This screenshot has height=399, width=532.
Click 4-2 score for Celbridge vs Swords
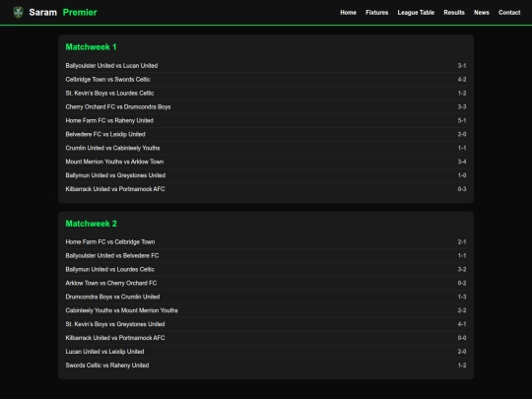[x=462, y=80]
